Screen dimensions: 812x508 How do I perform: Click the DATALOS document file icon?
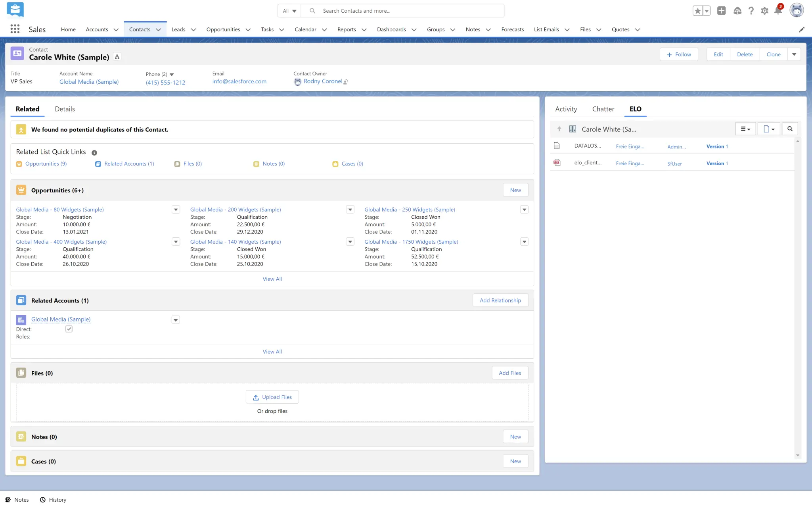tap(557, 146)
